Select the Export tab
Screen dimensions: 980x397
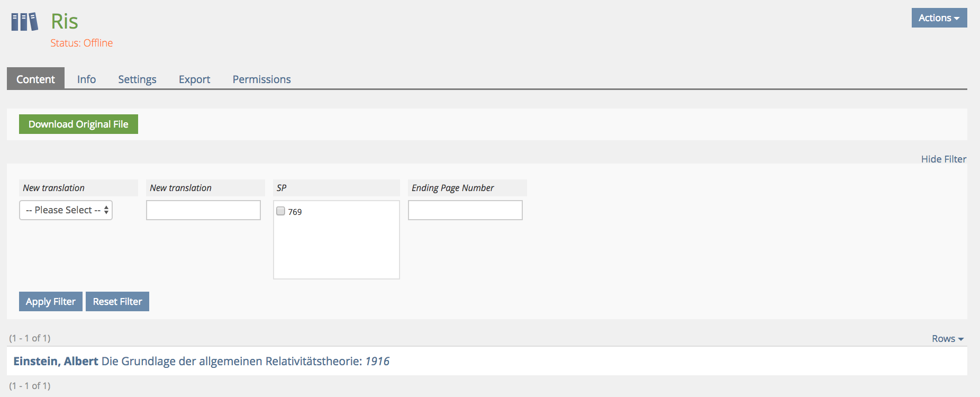coord(194,79)
